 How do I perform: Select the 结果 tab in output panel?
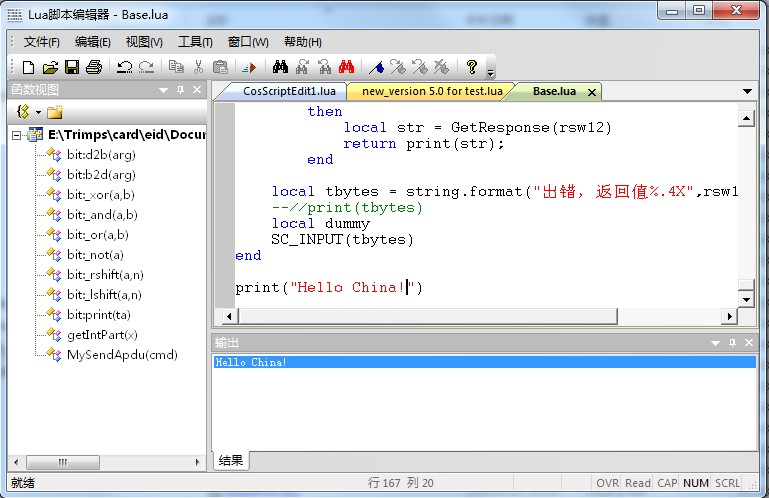[231, 460]
